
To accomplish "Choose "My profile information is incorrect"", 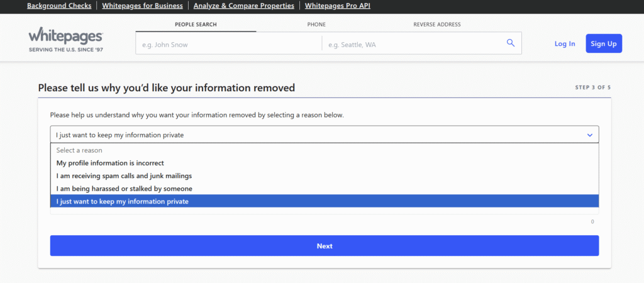I will 110,163.
